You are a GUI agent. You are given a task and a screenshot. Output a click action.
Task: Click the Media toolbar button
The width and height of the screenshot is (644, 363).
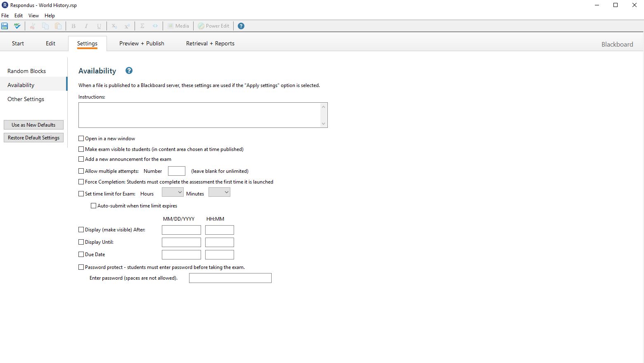point(178,26)
